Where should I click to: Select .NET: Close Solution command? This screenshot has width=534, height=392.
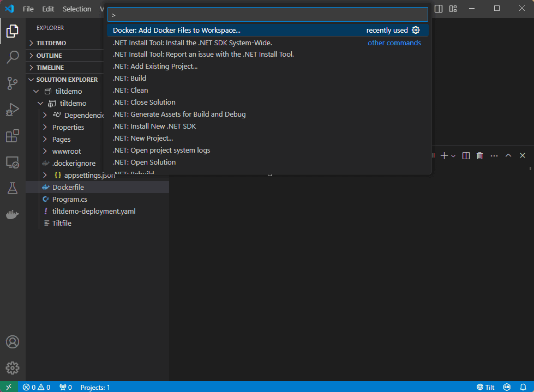pyautogui.click(x=268, y=102)
